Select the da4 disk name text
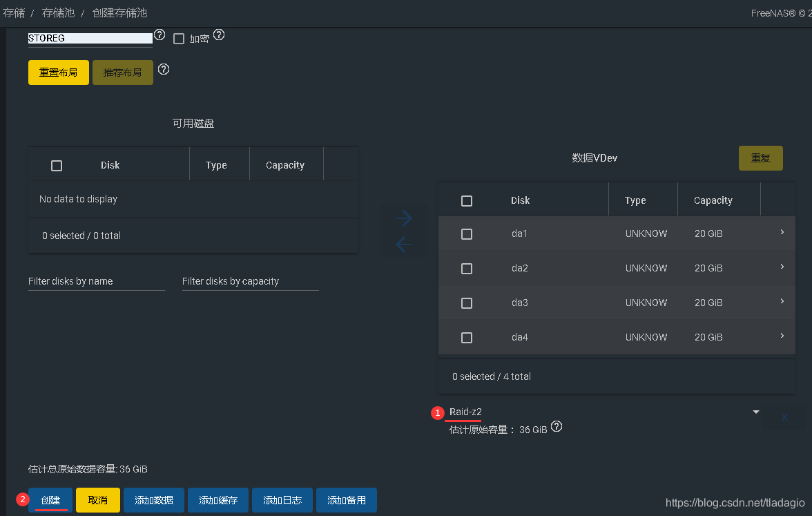The width and height of the screenshot is (812, 516). 520,337
